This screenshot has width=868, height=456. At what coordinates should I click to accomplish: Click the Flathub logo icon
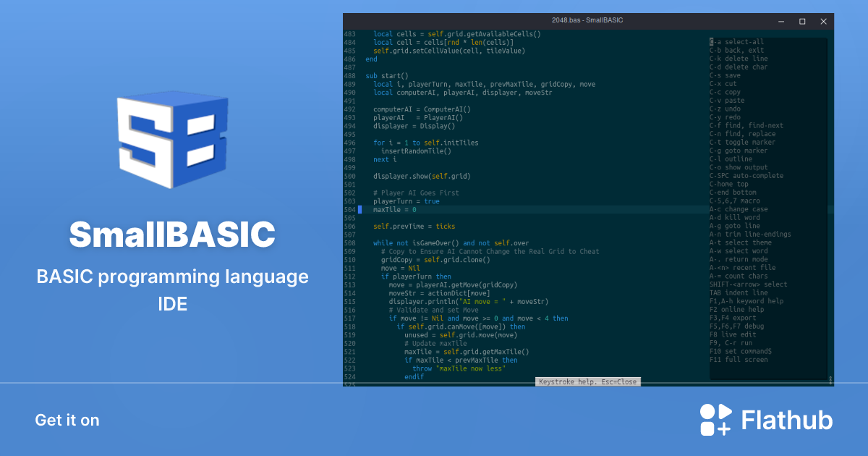point(715,419)
